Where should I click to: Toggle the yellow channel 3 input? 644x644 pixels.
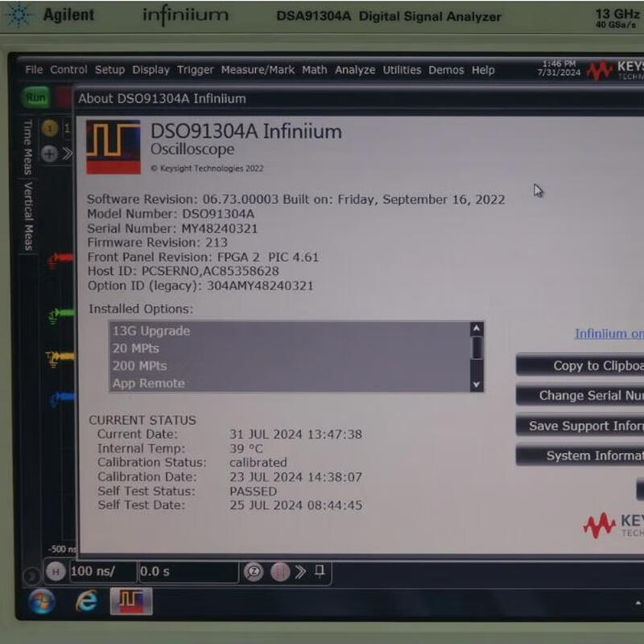(x=60, y=356)
